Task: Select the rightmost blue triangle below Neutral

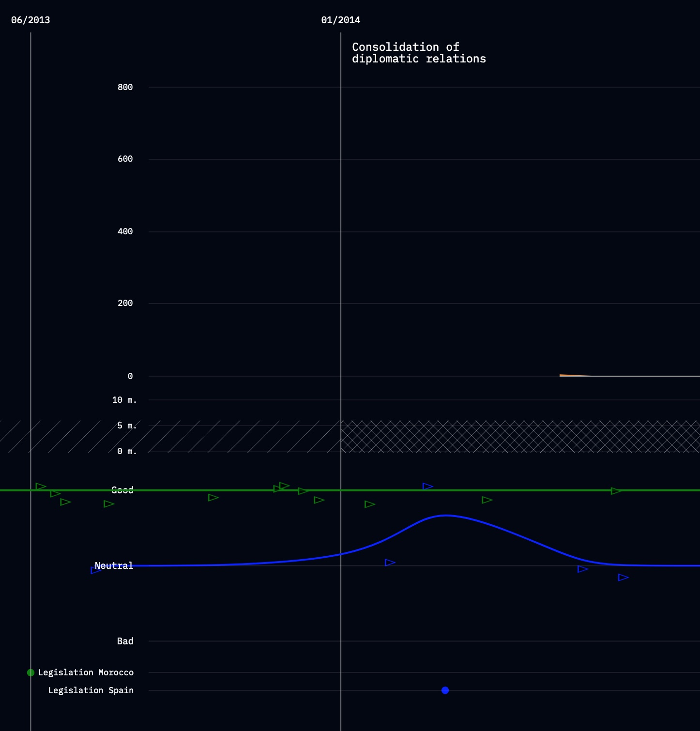Action: 623,578
